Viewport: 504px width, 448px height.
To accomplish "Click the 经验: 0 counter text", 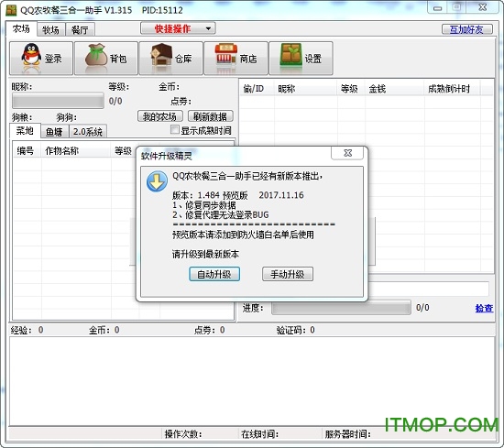I will coord(27,330).
